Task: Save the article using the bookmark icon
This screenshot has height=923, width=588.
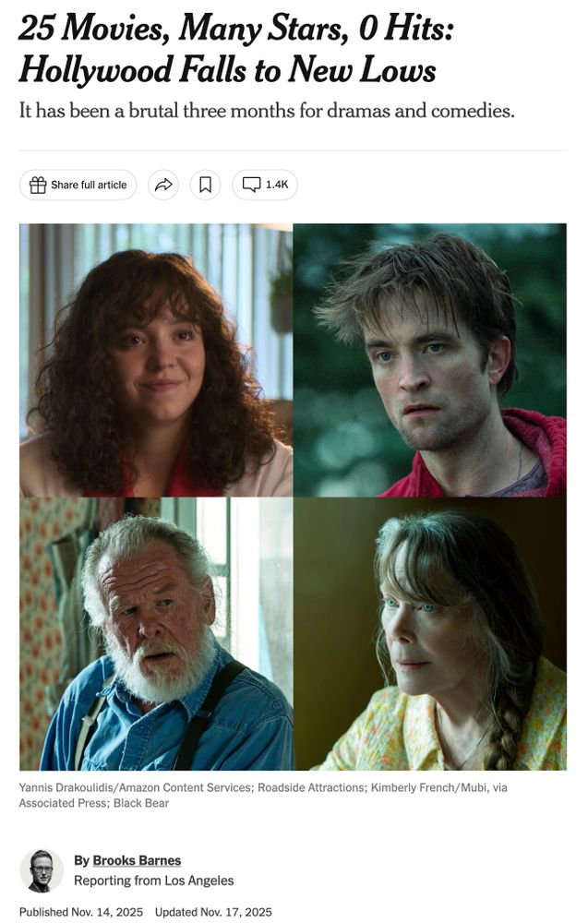Action: [x=206, y=185]
